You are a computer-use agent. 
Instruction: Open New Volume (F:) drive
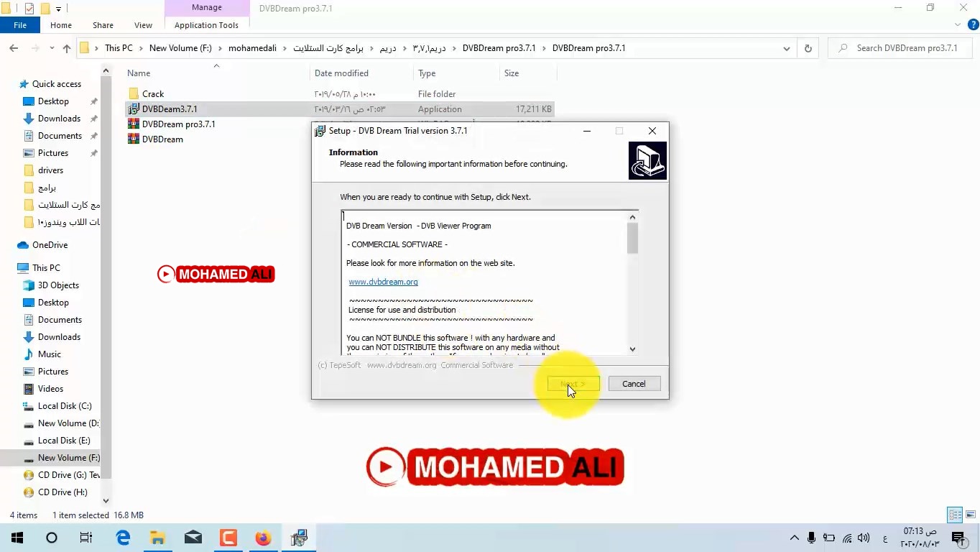[68, 458]
